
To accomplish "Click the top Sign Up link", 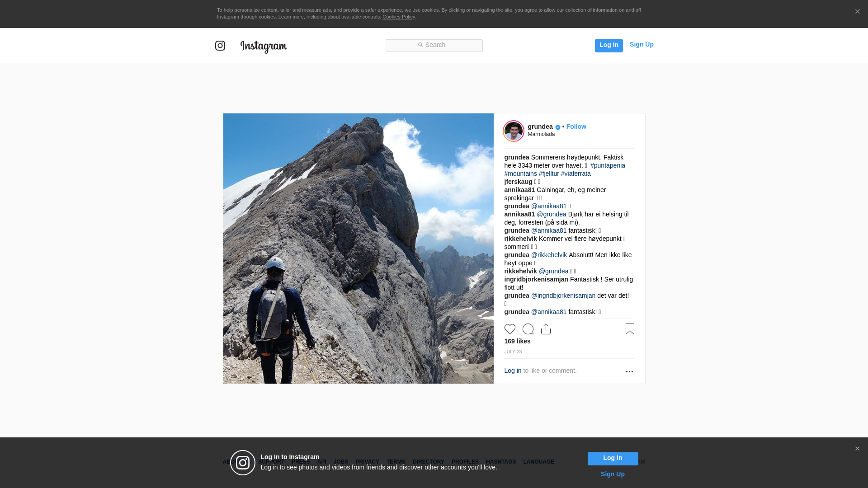I will click(641, 44).
